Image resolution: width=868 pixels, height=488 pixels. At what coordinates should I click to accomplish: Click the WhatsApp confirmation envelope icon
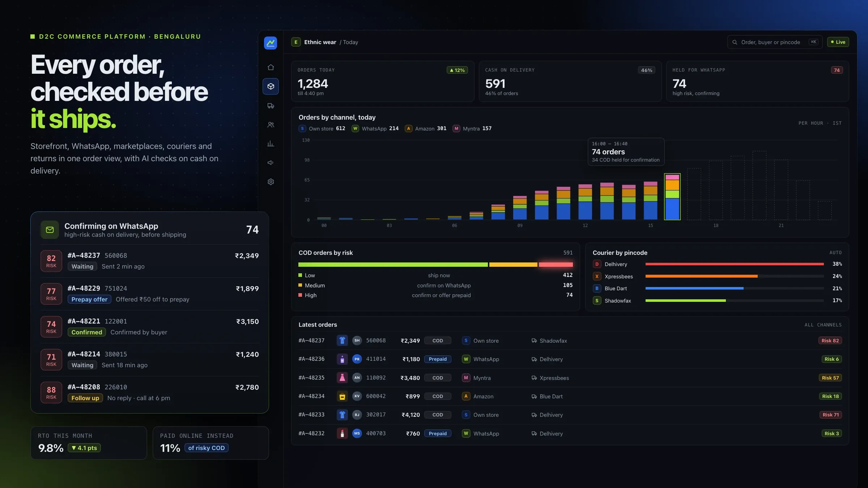coord(50,230)
